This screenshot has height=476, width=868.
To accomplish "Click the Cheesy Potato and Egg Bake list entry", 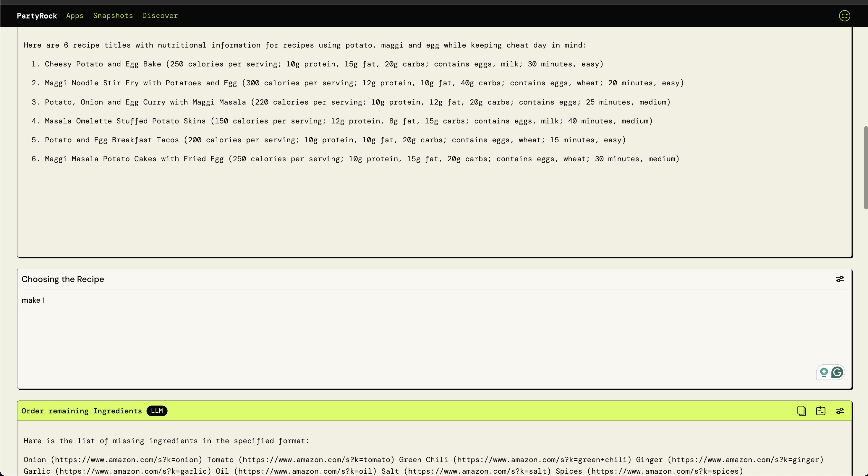I will click(103, 64).
